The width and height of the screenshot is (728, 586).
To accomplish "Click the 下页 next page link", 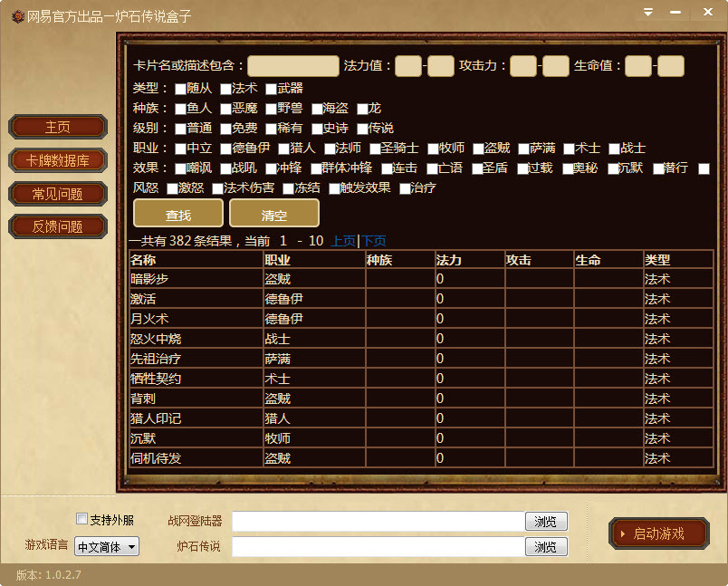I will (376, 239).
